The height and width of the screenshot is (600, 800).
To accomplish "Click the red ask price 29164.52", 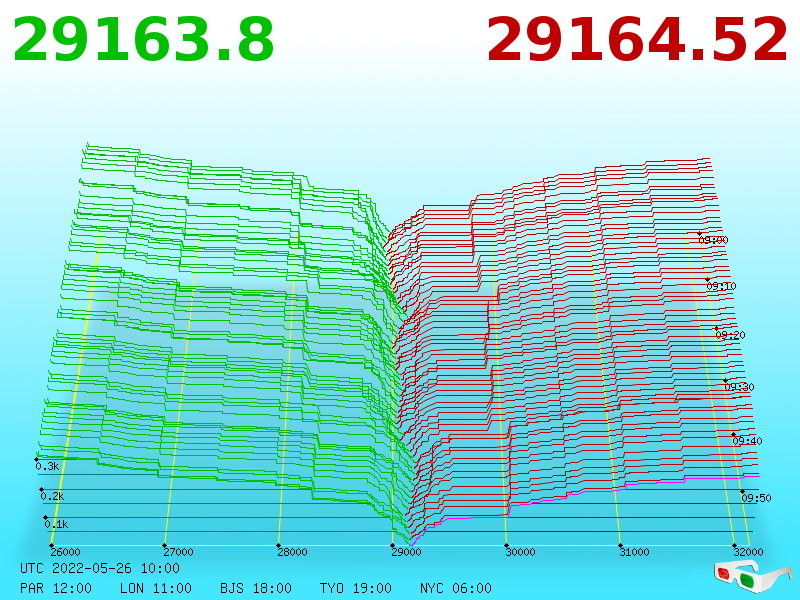I will click(x=637, y=40).
